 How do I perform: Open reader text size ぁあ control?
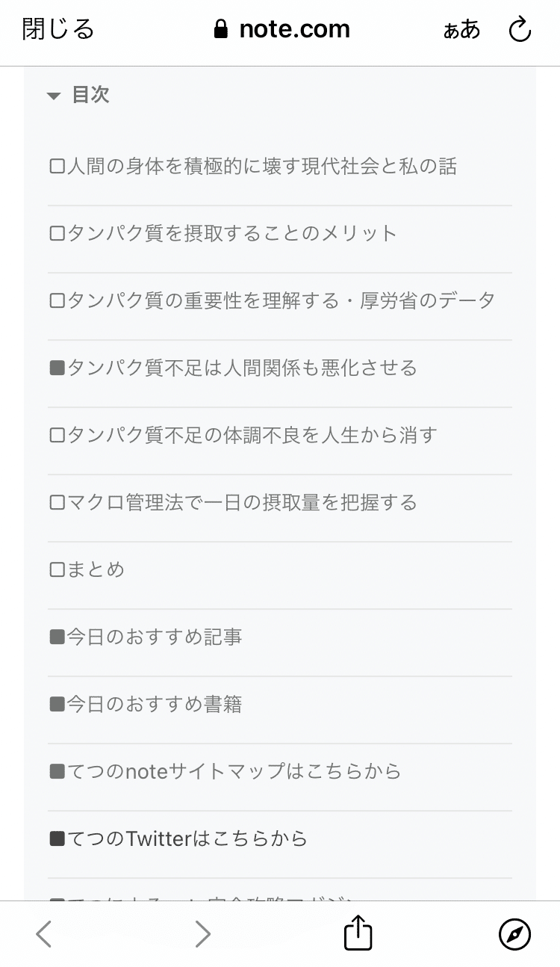click(461, 30)
